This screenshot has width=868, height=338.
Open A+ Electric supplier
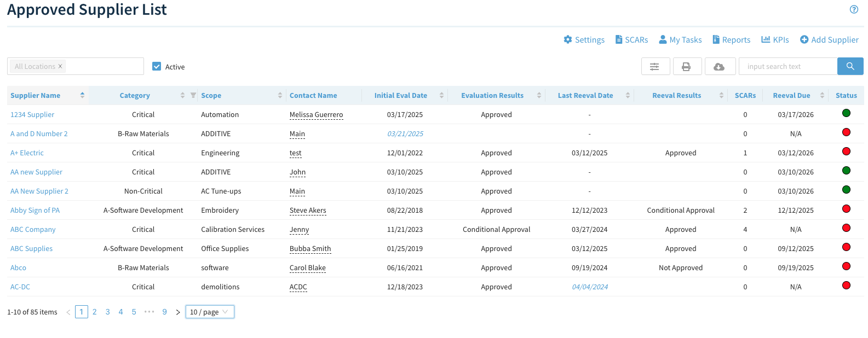point(27,153)
